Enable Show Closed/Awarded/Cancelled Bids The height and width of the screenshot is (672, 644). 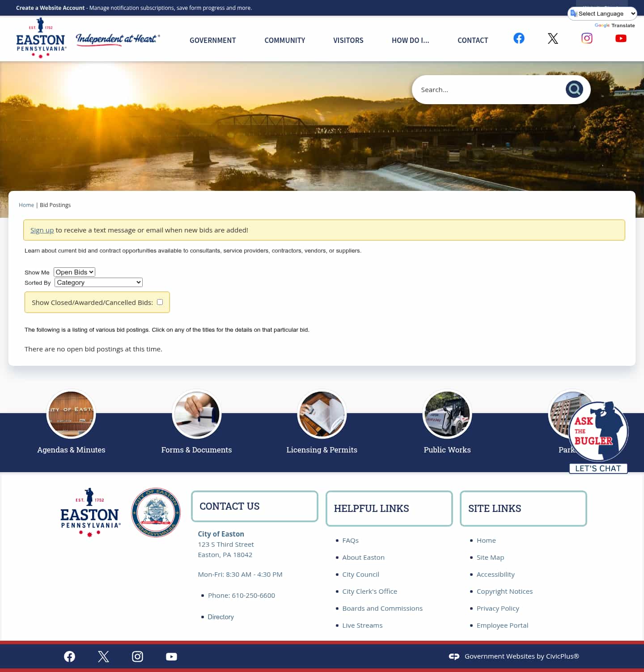pyautogui.click(x=160, y=302)
